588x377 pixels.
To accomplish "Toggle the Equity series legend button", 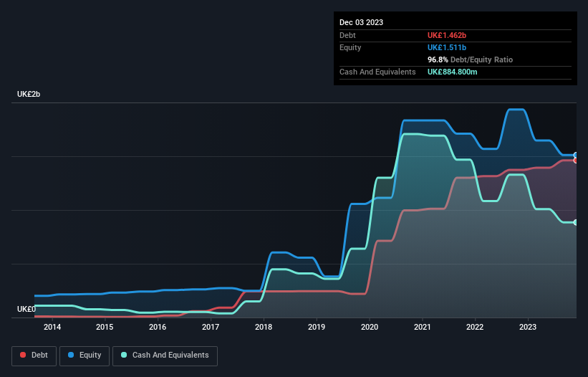I will [85, 355].
